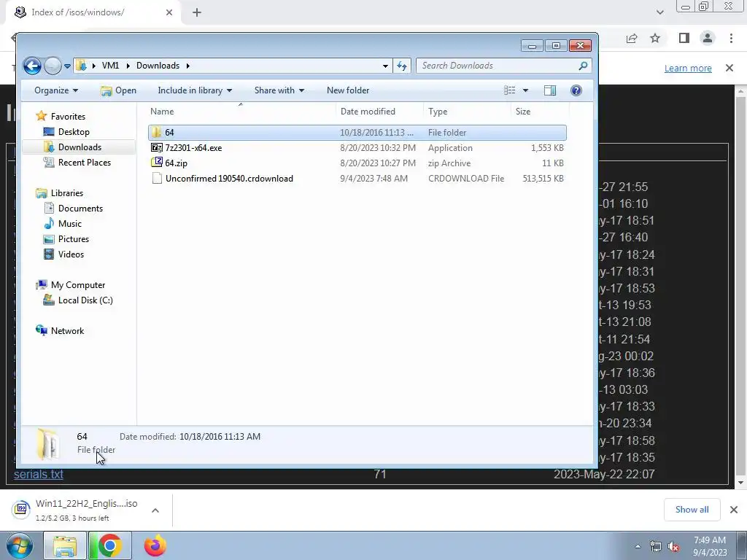The image size is (747, 560).
Task: Close Chrome downloads bar
Action: [734, 510]
